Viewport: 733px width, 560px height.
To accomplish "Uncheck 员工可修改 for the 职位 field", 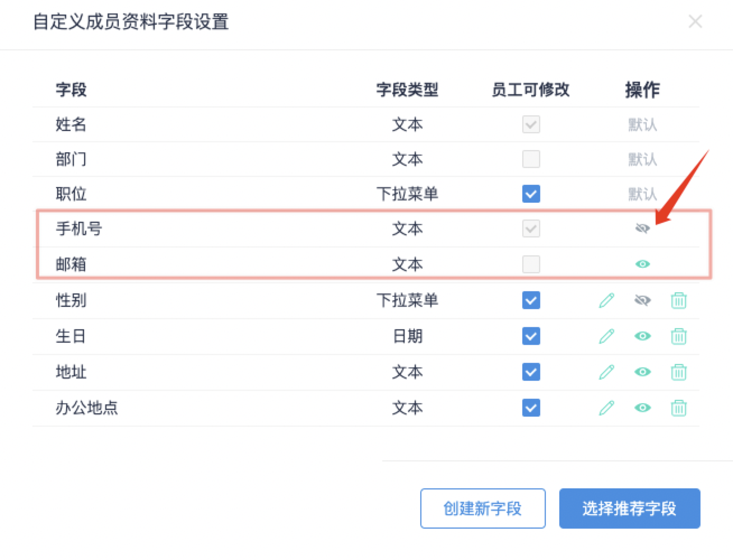I will click(x=531, y=194).
